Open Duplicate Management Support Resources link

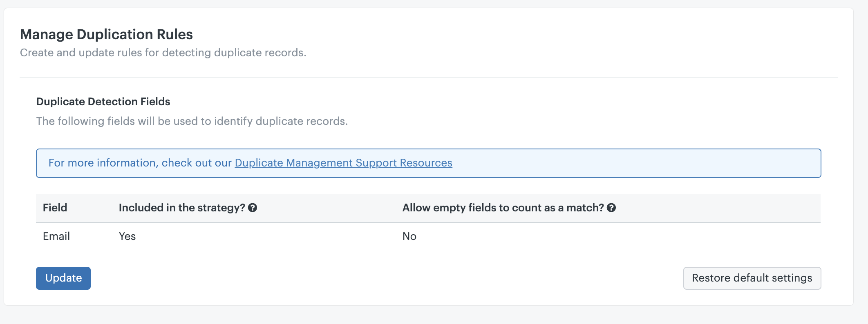[343, 163]
